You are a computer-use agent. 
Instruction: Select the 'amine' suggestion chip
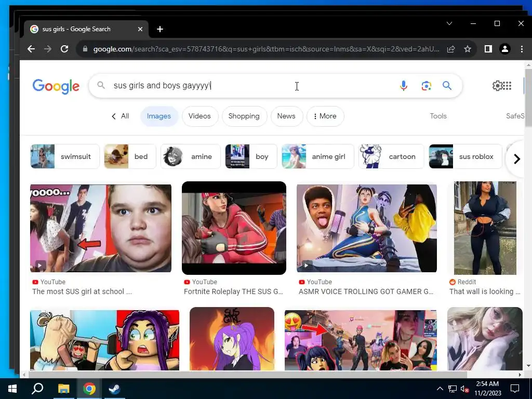190,156
